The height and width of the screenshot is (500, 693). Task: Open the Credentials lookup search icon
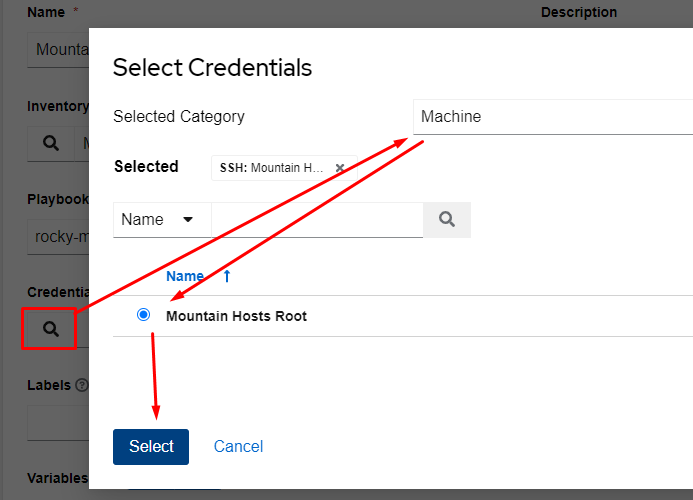[x=50, y=328]
